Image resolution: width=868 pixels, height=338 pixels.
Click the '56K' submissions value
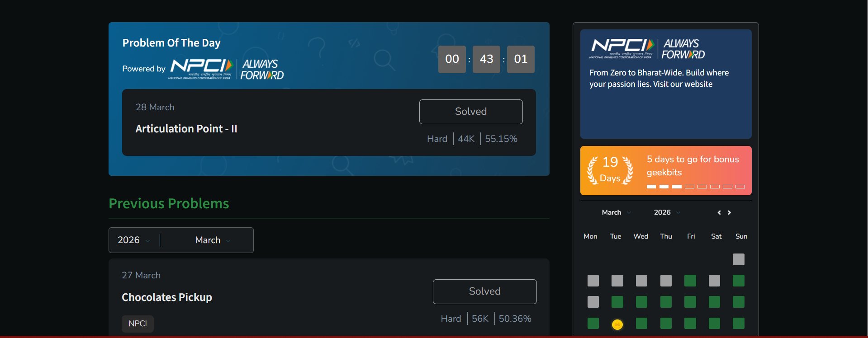point(480,319)
